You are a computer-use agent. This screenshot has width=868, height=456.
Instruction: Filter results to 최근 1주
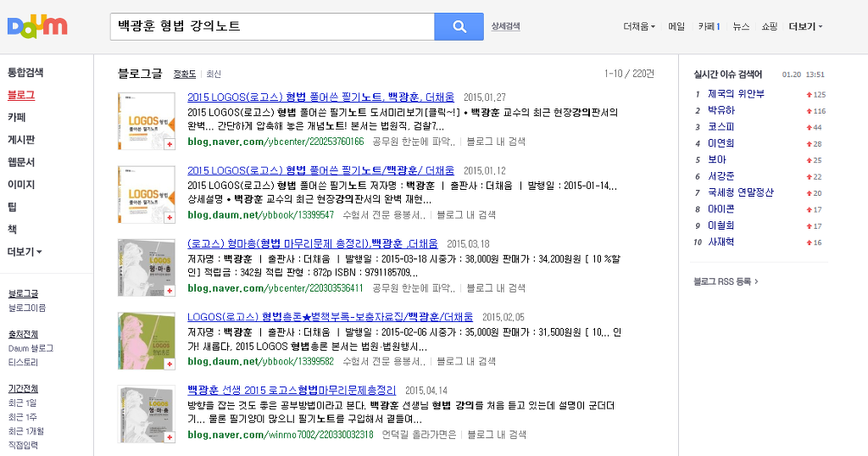click(22, 417)
